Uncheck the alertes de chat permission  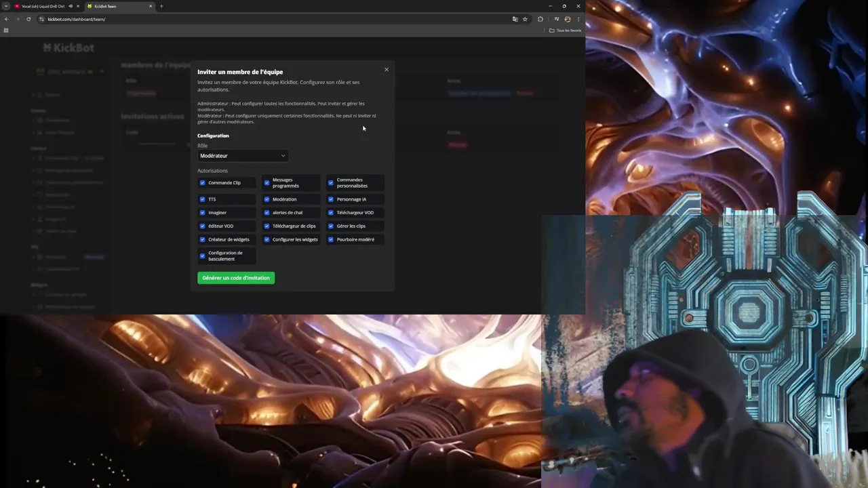[x=267, y=213]
